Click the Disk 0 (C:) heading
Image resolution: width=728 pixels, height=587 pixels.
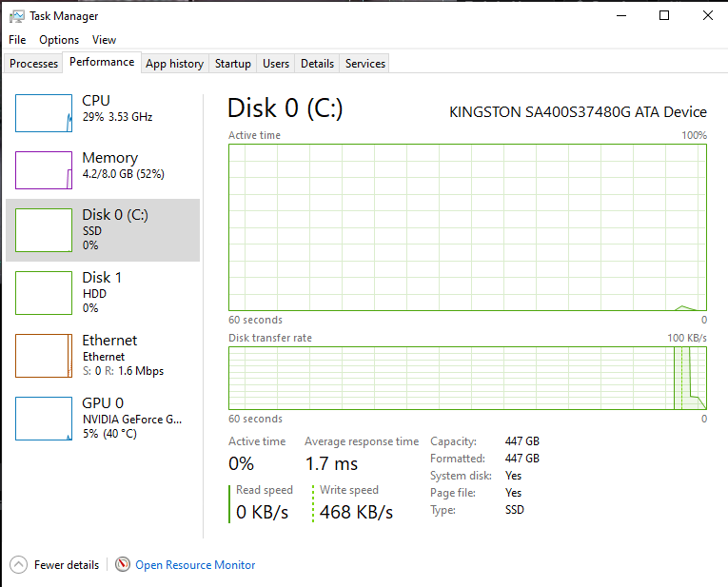285,108
